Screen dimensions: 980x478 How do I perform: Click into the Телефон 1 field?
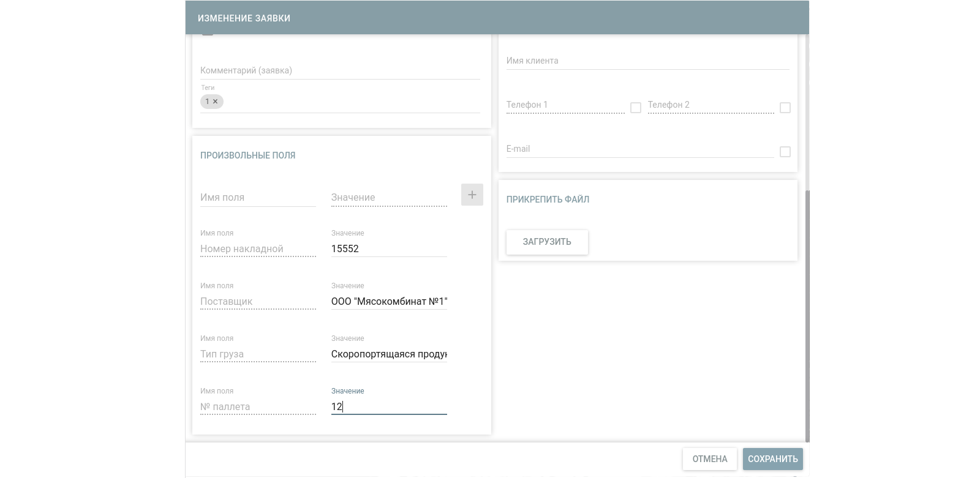[565, 105]
